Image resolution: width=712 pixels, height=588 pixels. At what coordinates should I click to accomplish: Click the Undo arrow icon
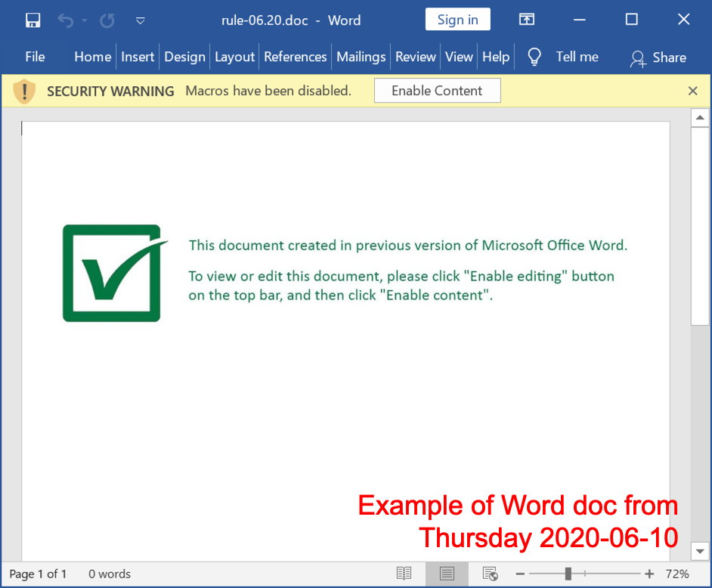click(x=66, y=20)
